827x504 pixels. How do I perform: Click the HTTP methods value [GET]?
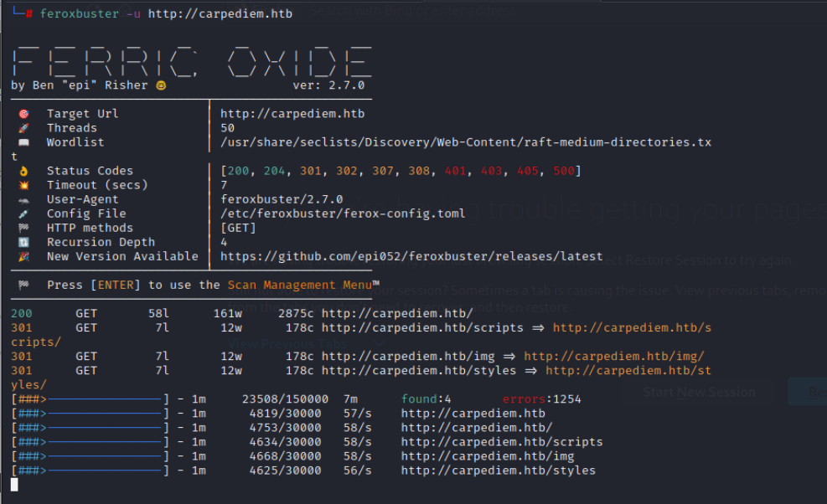tap(239, 228)
